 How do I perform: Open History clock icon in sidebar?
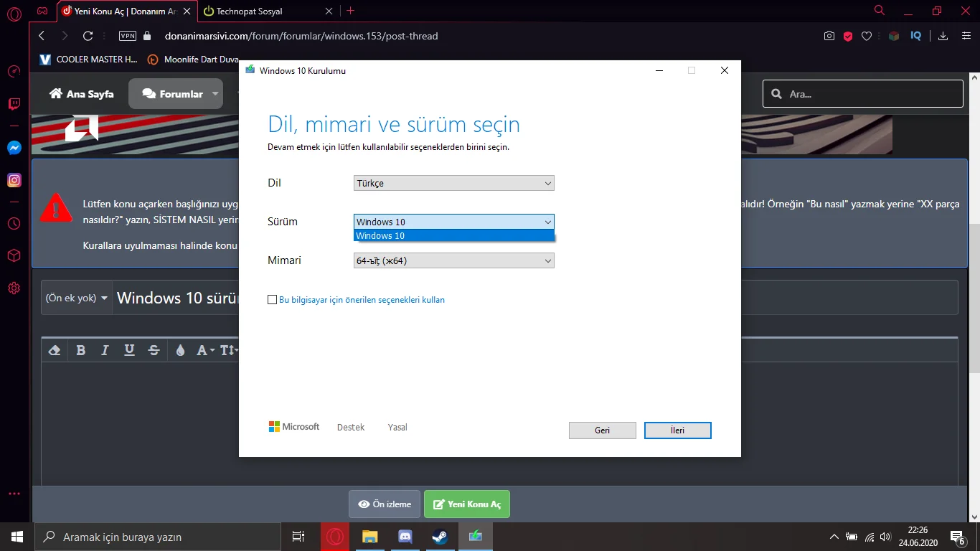(x=14, y=223)
